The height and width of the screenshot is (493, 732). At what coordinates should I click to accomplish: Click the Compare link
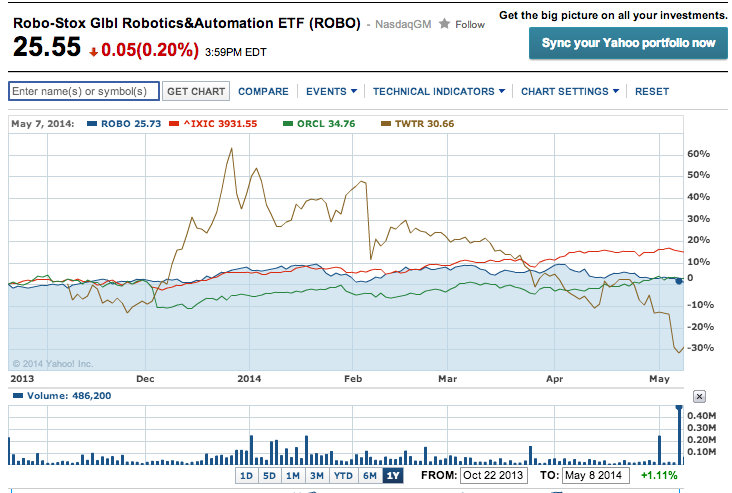click(x=263, y=92)
